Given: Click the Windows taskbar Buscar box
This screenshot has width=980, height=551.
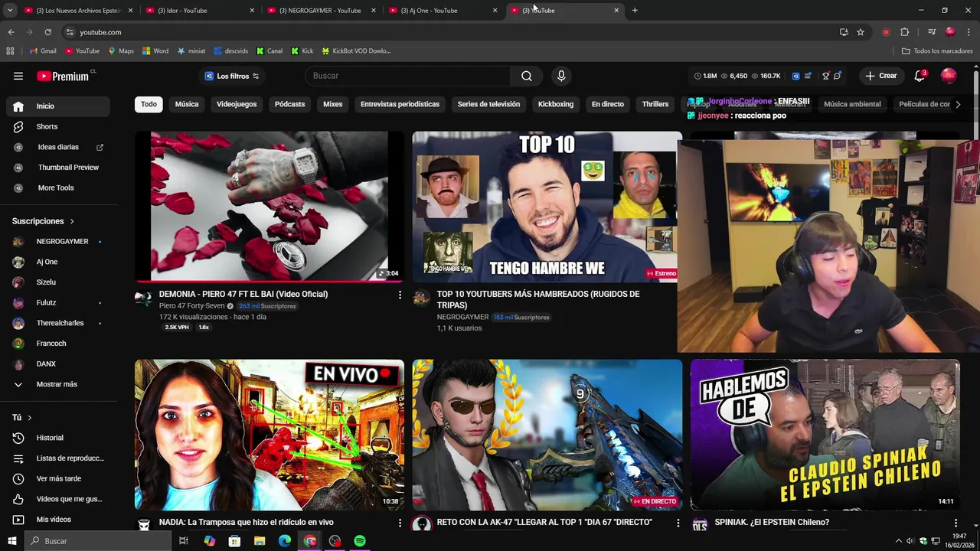Looking at the screenshot, I should [x=98, y=541].
